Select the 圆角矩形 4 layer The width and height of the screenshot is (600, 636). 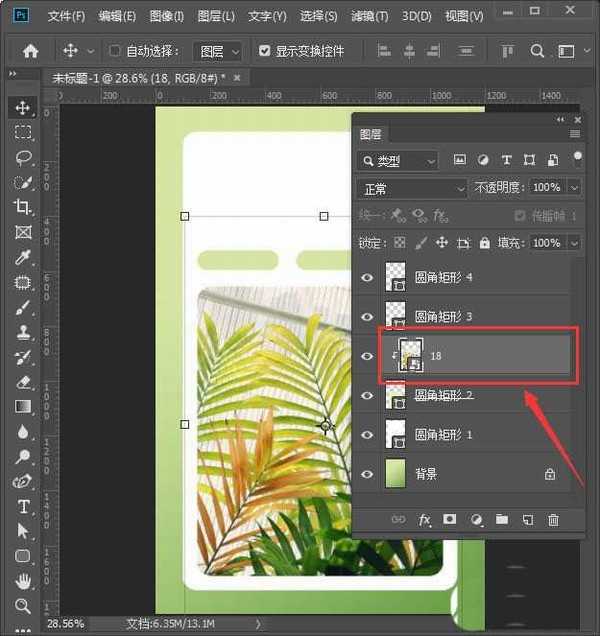[443, 277]
